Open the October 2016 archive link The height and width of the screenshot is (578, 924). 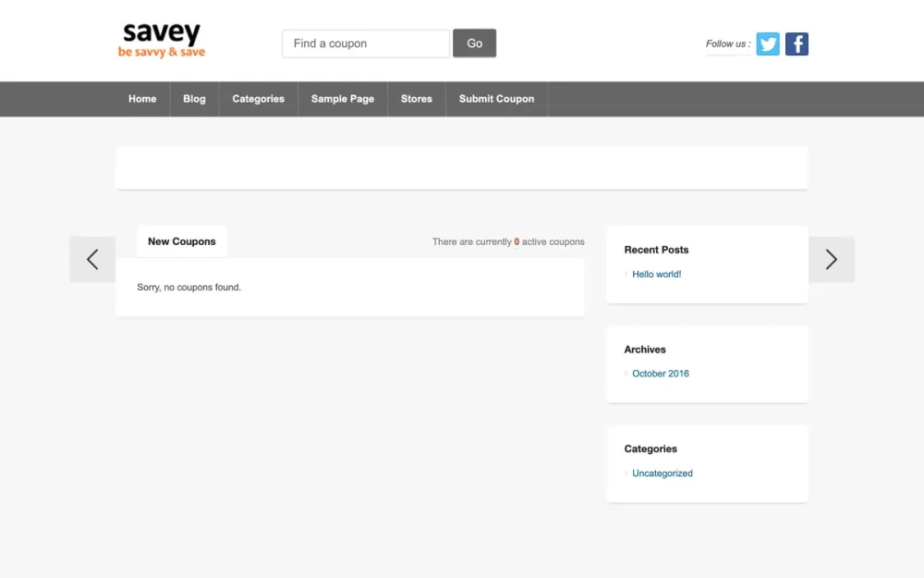[661, 374]
